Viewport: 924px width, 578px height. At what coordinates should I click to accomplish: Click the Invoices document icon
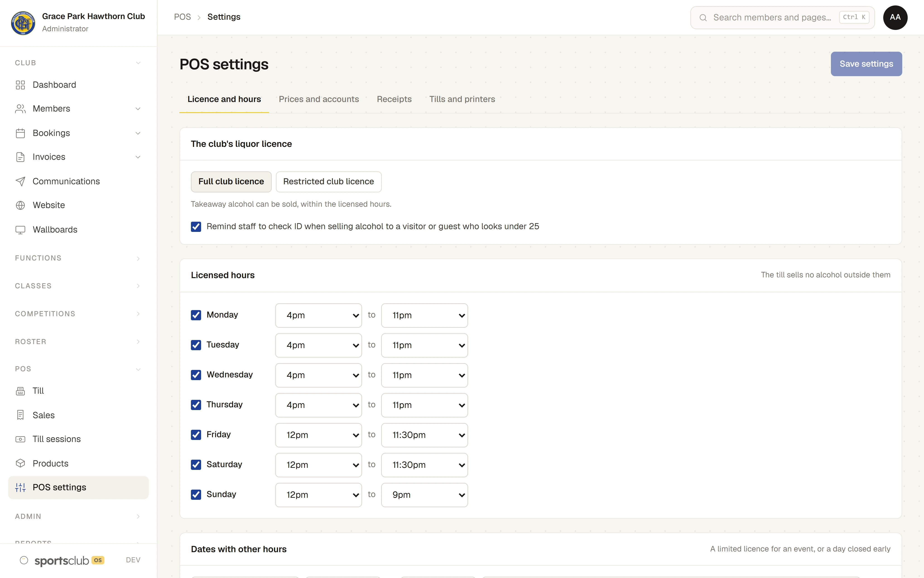(20, 157)
